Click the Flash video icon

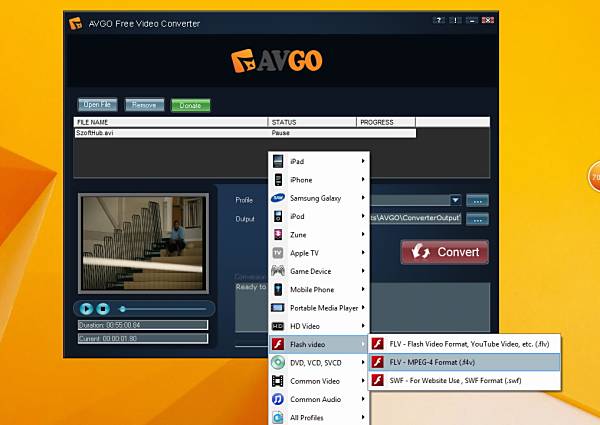pyautogui.click(x=278, y=344)
